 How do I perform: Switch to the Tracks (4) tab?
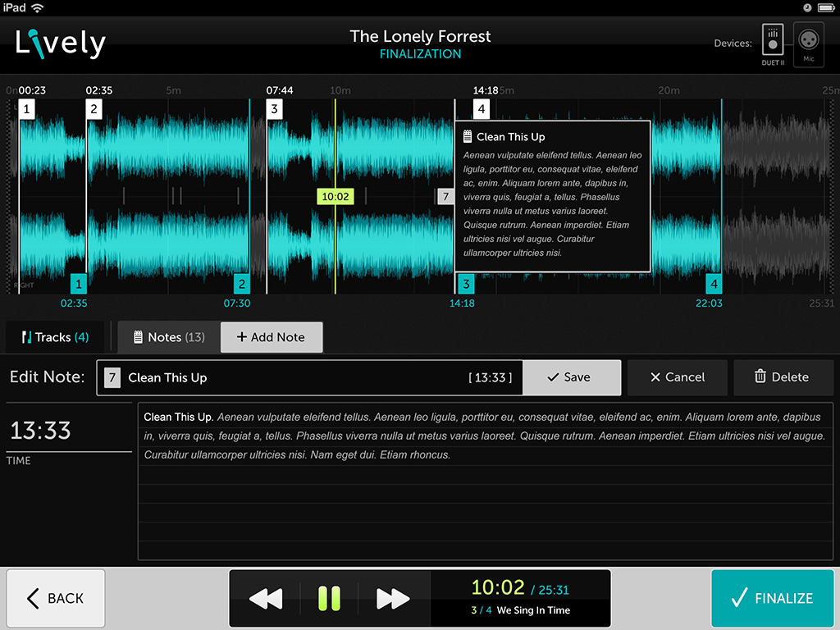click(x=56, y=337)
